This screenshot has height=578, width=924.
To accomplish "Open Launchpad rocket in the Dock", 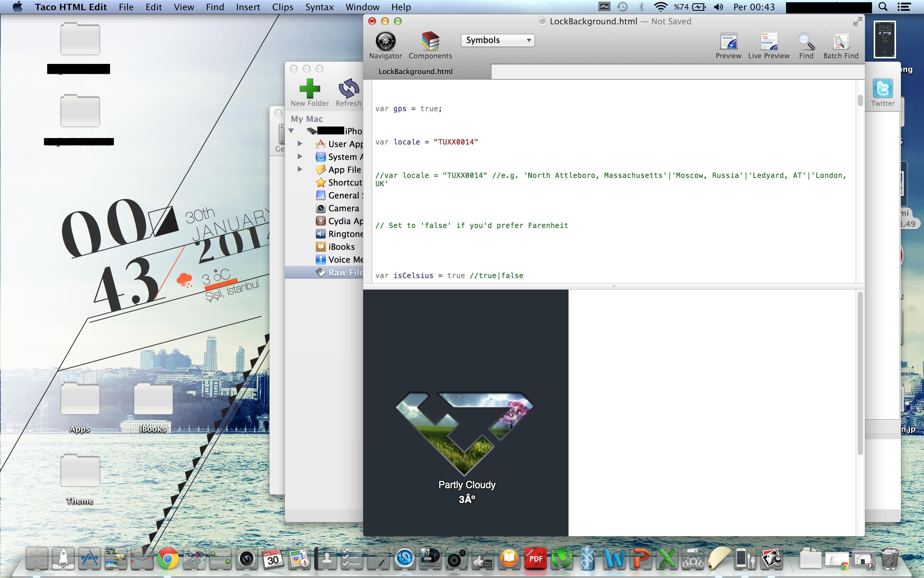I will click(x=64, y=559).
